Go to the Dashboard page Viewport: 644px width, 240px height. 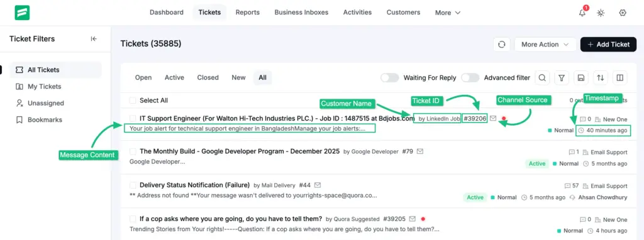pos(166,13)
